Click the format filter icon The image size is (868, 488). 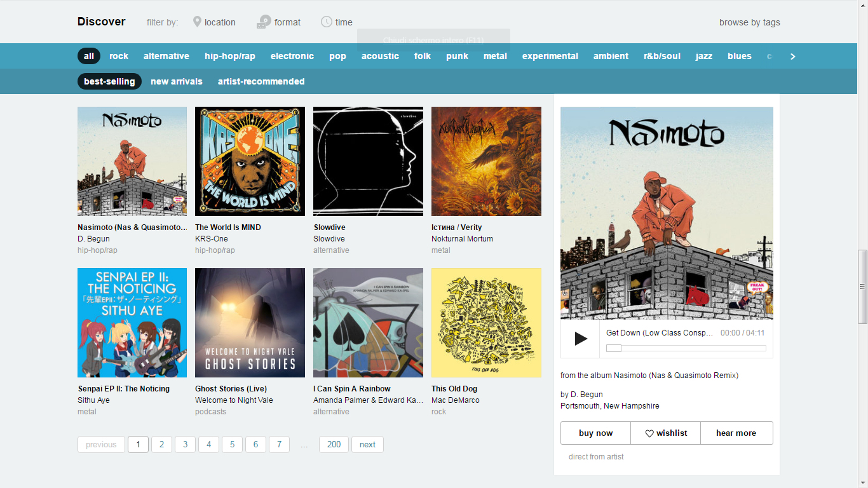(x=264, y=22)
